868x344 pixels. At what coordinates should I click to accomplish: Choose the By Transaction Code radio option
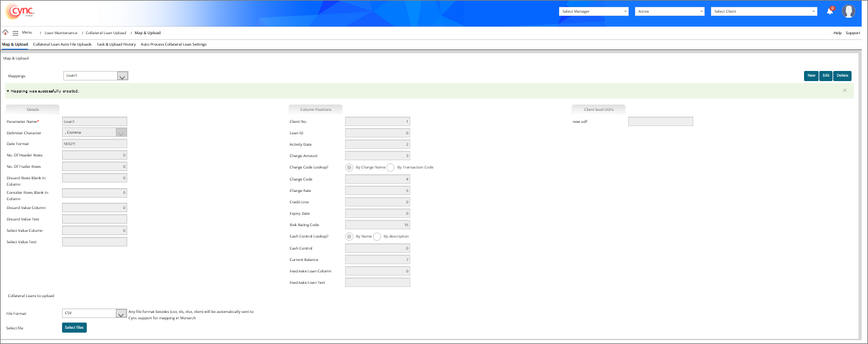[390, 167]
